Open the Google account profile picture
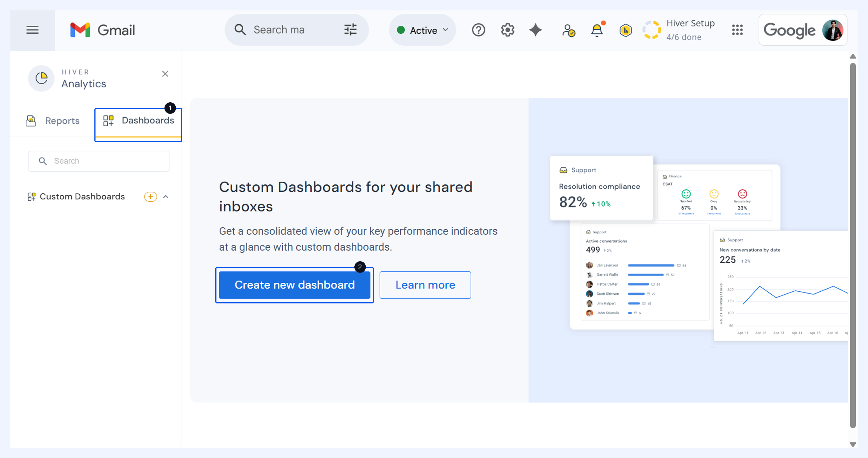 pos(832,30)
